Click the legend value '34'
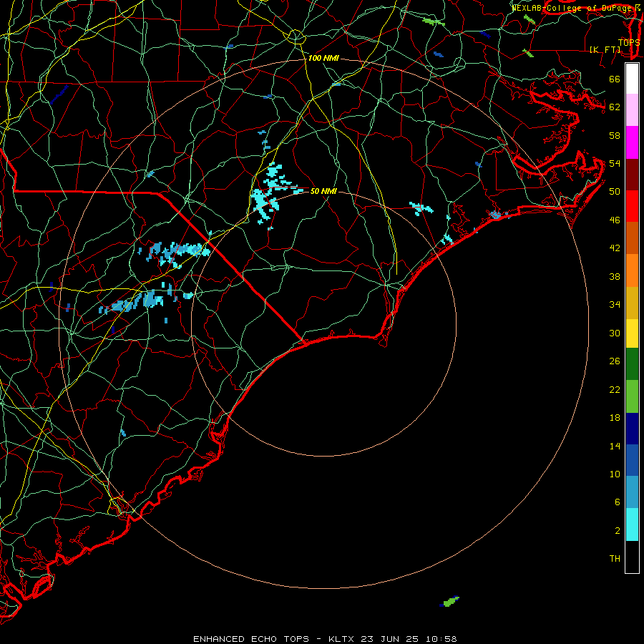Image resolution: width=644 pixels, height=644 pixels. coord(615,305)
